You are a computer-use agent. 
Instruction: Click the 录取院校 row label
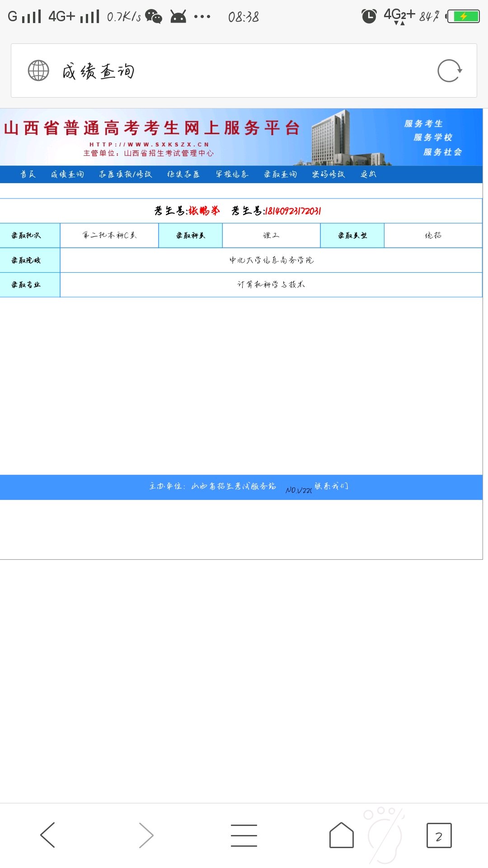[30, 260]
